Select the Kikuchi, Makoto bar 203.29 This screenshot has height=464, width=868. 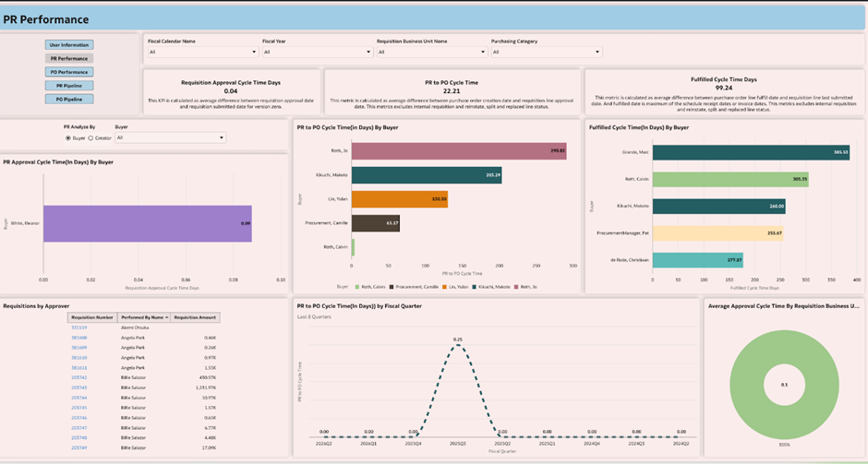(427, 175)
